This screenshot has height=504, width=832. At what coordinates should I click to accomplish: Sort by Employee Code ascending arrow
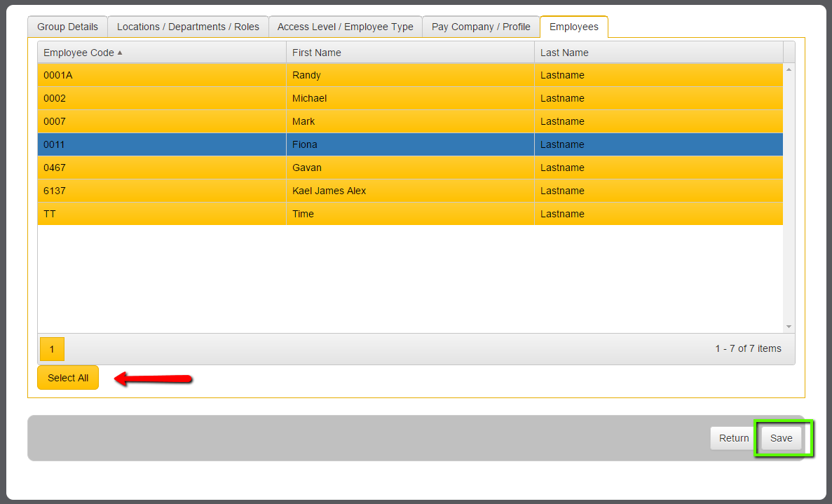[120, 53]
